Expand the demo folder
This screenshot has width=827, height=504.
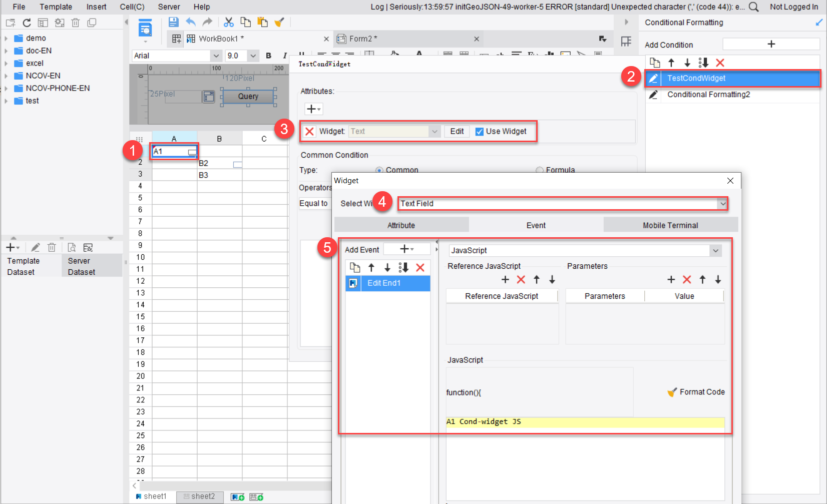click(6, 38)
